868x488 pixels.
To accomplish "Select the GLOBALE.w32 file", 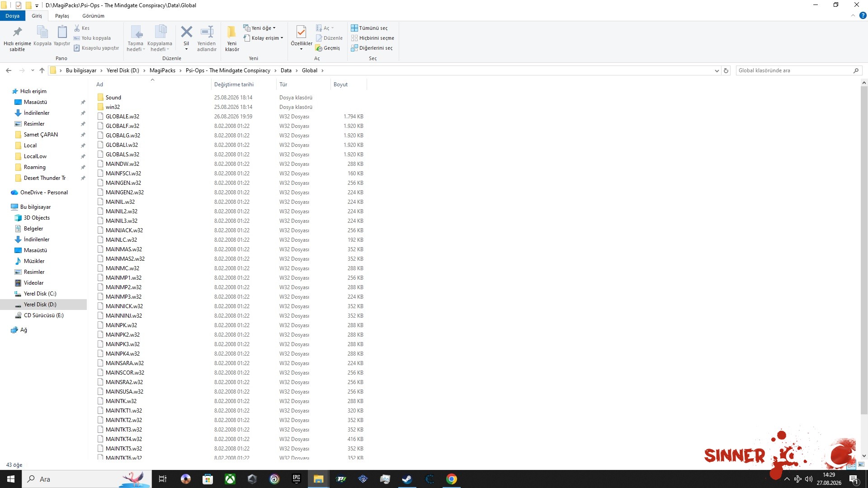I will [x=122, y=117].
